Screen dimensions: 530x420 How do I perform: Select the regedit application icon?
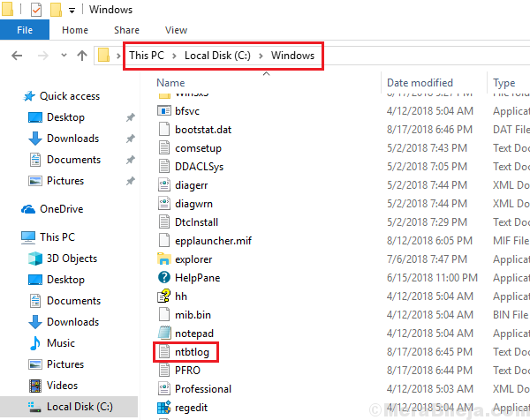tap(164, 408)
